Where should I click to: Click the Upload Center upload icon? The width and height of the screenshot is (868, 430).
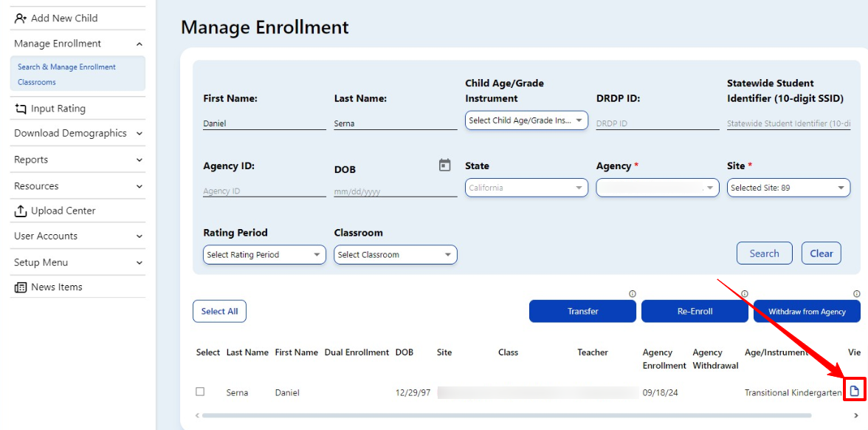point(21,211)
